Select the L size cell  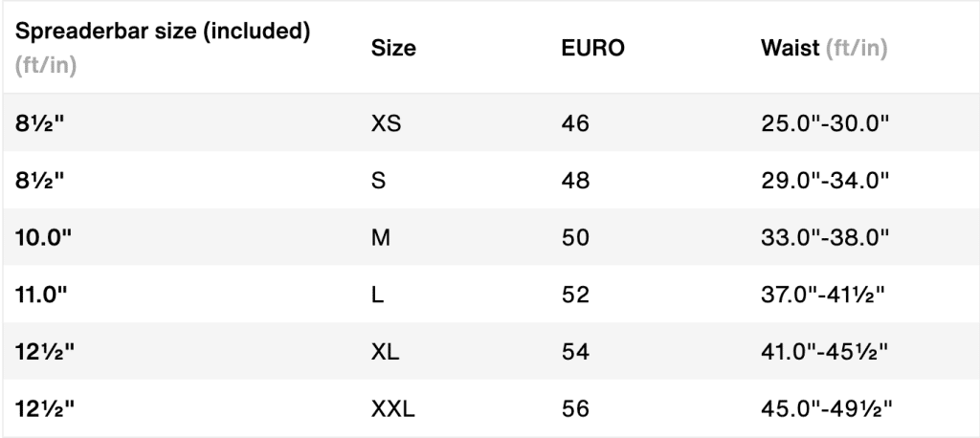click(x=376, y=295)
